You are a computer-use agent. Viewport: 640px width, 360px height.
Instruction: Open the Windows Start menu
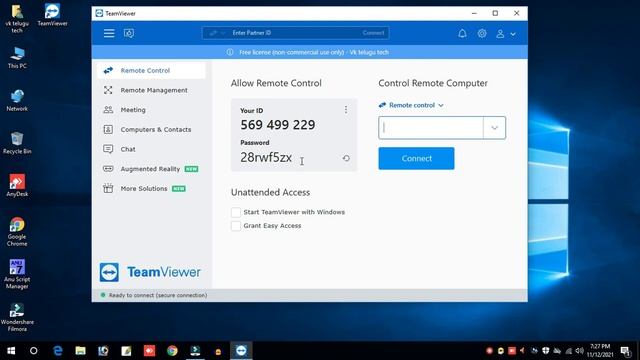[11, 351]
